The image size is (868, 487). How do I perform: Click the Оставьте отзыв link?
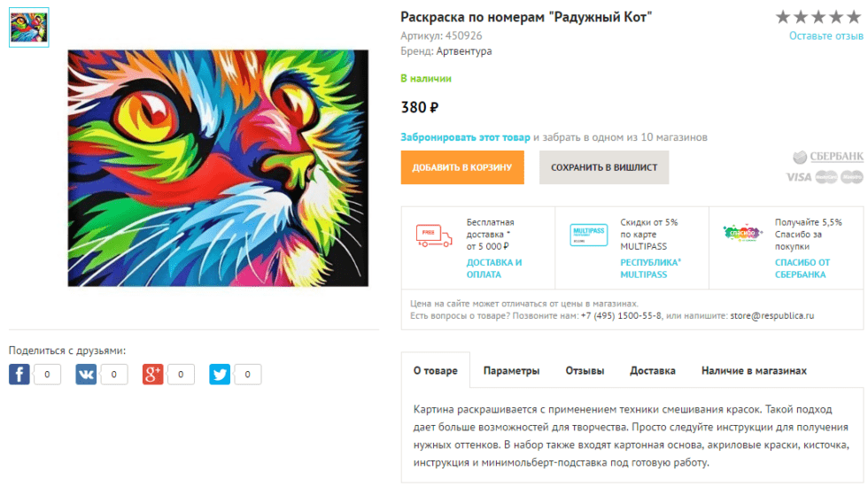click(825, 36)
